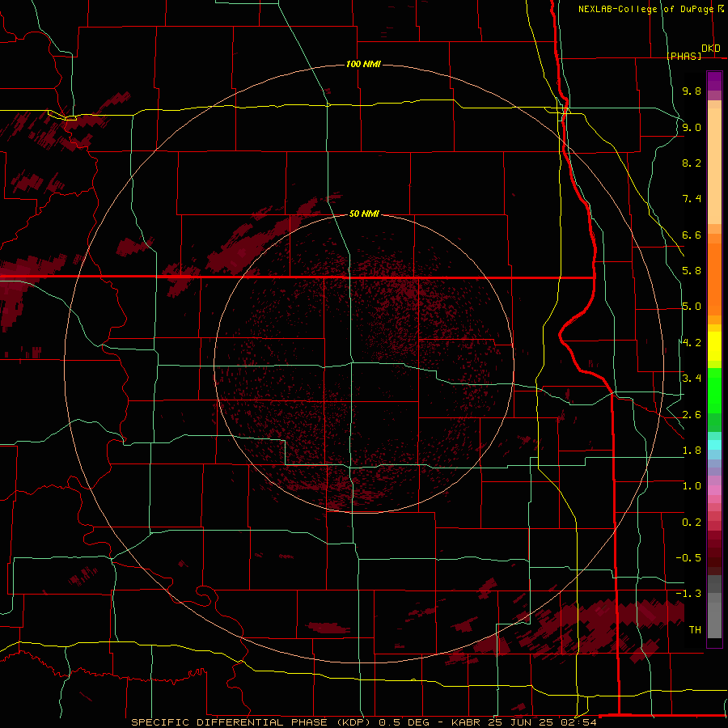
Task: Click the 1.0 value on the scale
Action: pyautogui.click(x=692, y=486)
